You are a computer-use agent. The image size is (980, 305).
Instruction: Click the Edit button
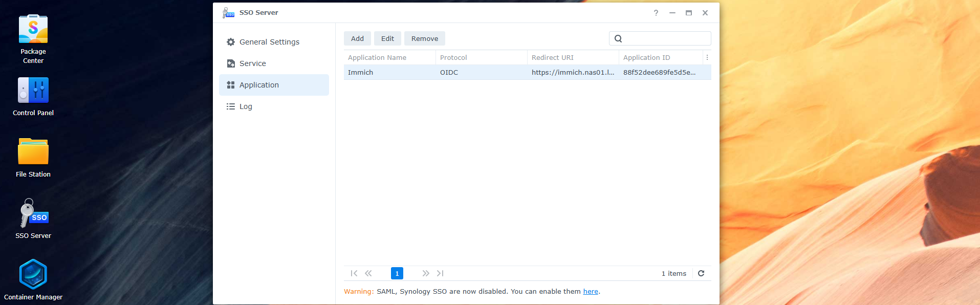click(x=387, y=38)
